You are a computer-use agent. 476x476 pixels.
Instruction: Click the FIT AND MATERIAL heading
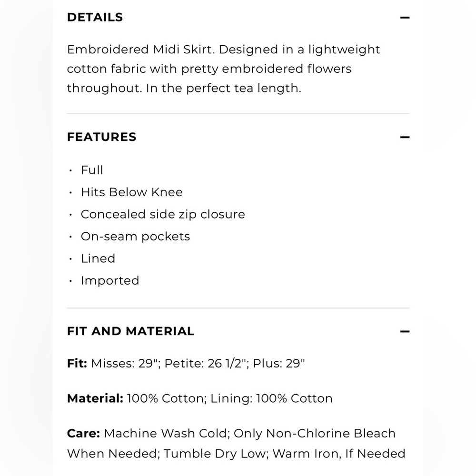click(130, 331)
